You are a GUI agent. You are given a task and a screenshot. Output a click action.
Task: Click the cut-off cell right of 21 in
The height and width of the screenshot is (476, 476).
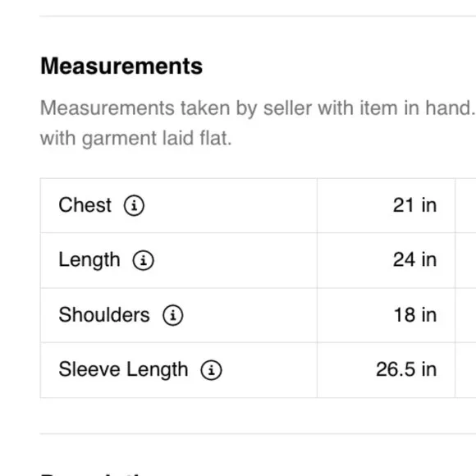tap(465, 205)
